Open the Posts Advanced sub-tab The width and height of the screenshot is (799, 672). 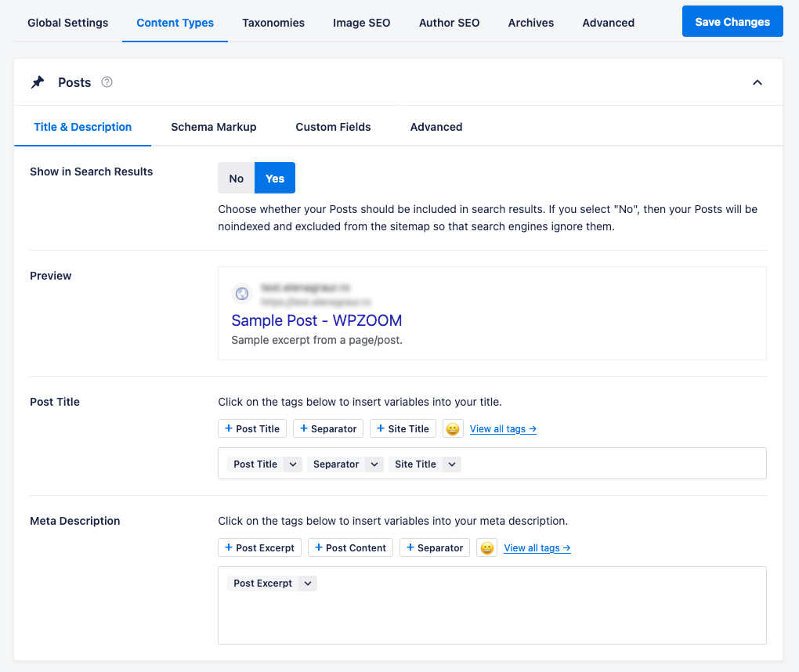436,127
